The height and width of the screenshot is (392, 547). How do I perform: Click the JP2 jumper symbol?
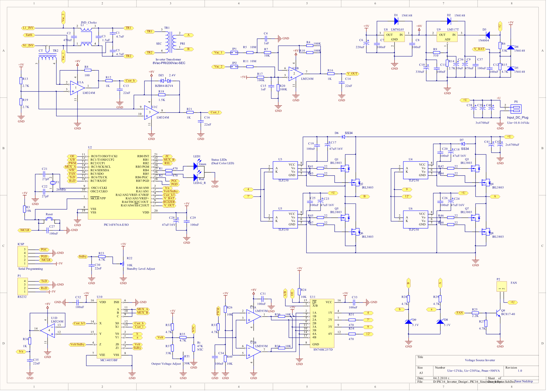[x=234, y=67]
